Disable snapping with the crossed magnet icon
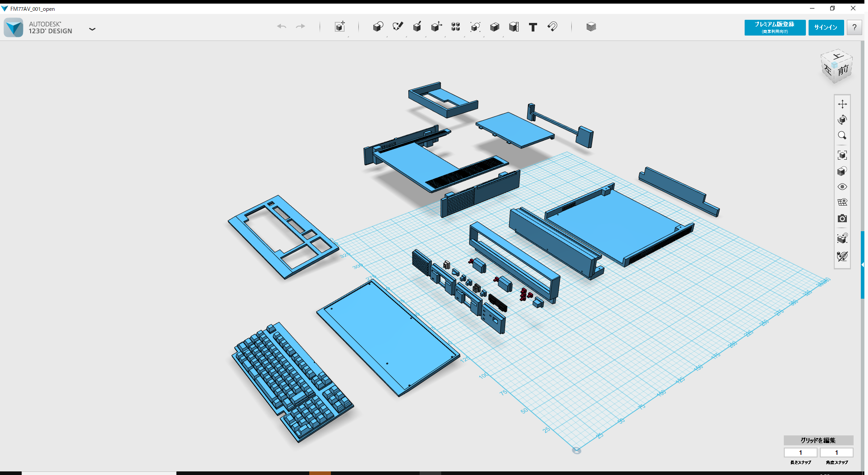This screenshot has height=475, width=868. tap(842, 256)
